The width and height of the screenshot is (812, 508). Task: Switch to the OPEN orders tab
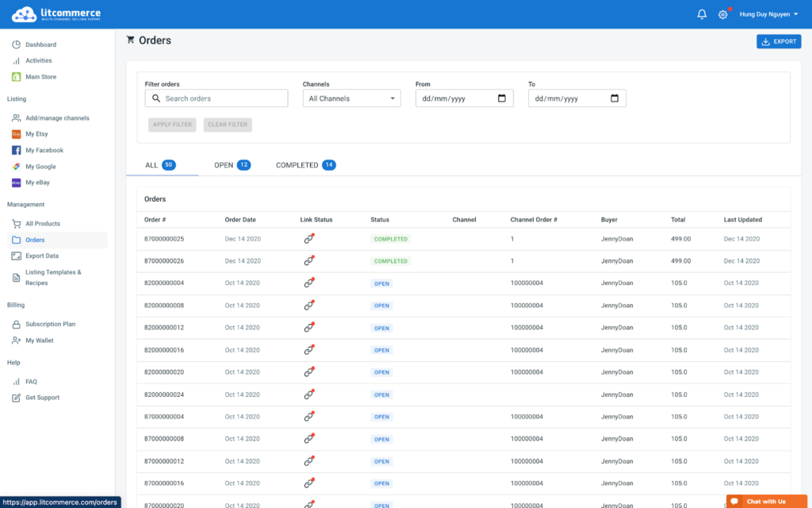(x=232, y=165)
